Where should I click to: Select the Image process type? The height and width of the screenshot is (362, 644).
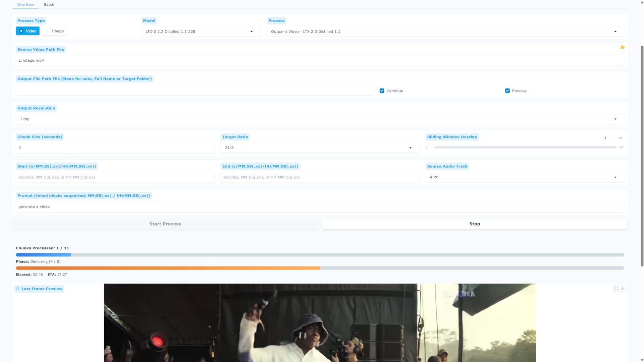[x=54, y=31]
